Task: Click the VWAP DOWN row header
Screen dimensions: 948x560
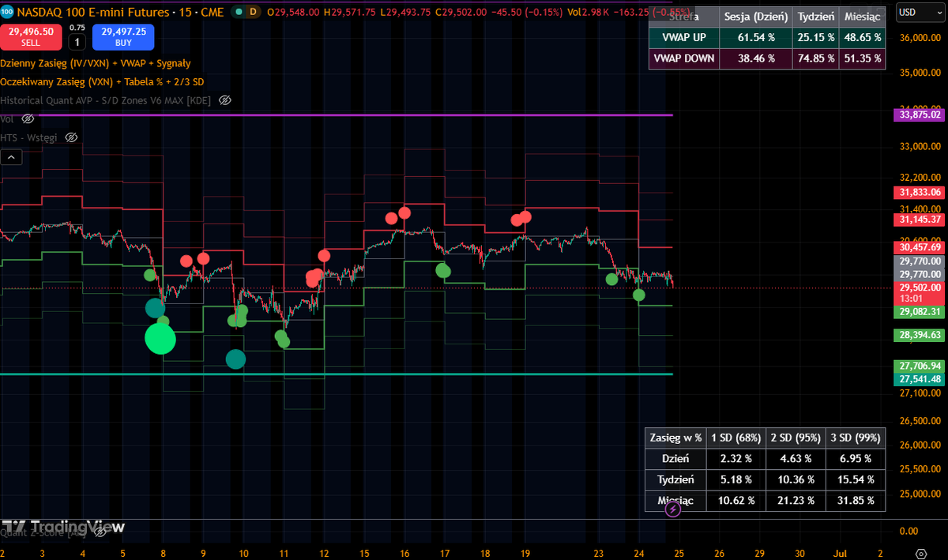Action: [683, 58]
